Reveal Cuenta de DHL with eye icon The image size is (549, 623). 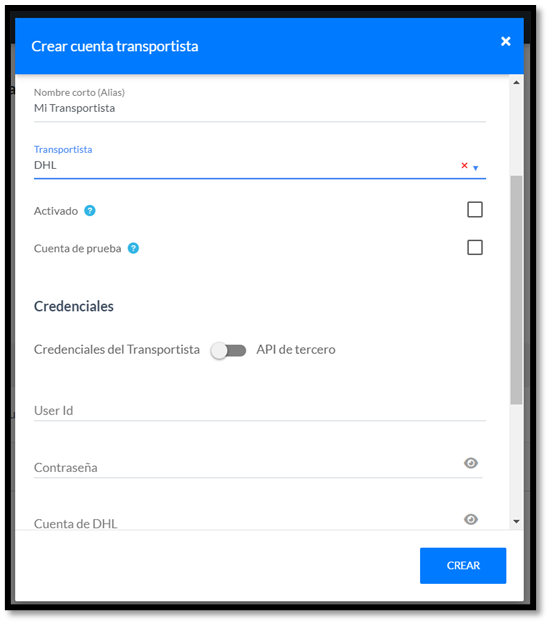(x=471, y=519)
